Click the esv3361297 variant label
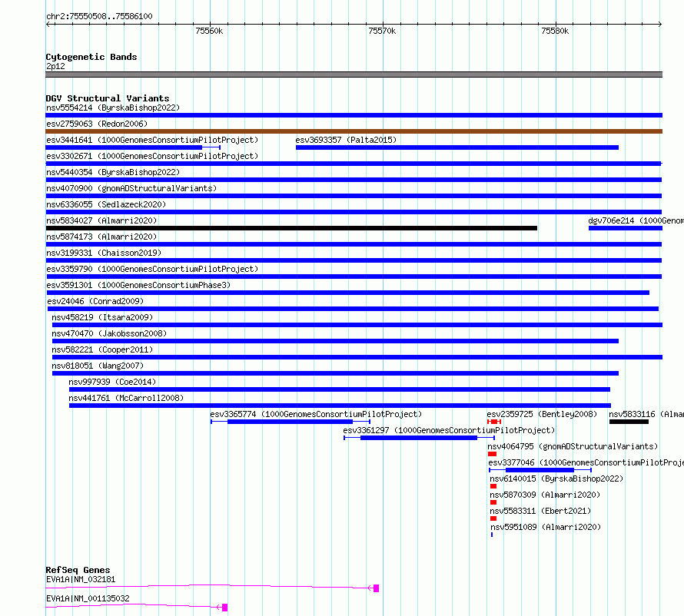Image resolution: width=684 pixels, height=616 pixels. coord(449,430)
